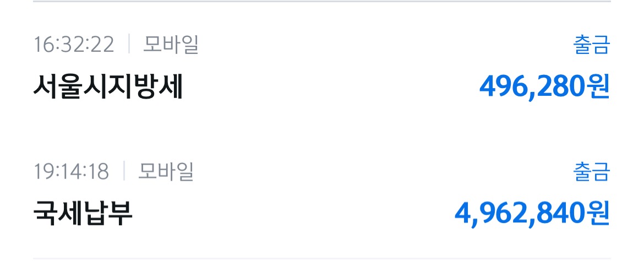Click empty space between 16:32:22 row and 출금
Image resolution: width=644 pixels, height=261 pixels.
pyautogui.click(x=385, y=45)
